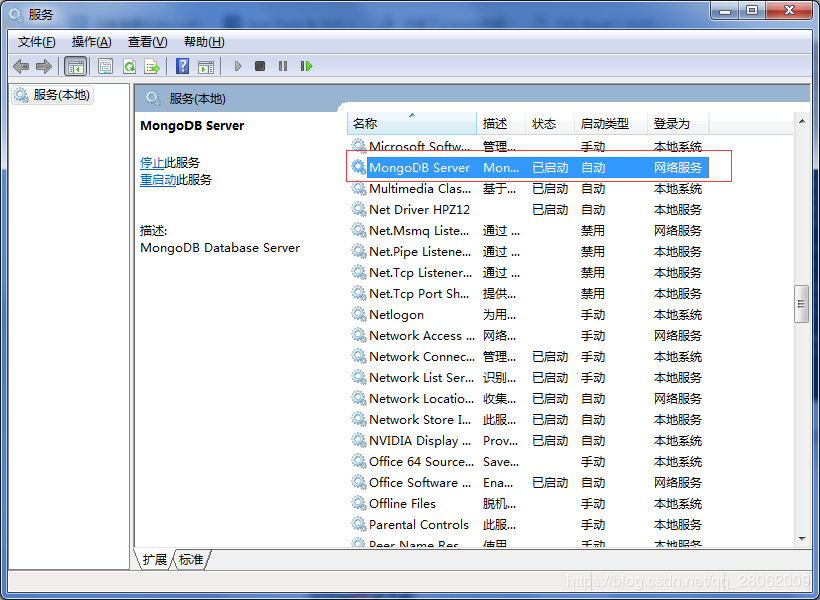Image resolution: width=820 pixels, height=600 pixels.
Task: Click the gear icon of Parental Controls
Action: [x=358, y=524]
